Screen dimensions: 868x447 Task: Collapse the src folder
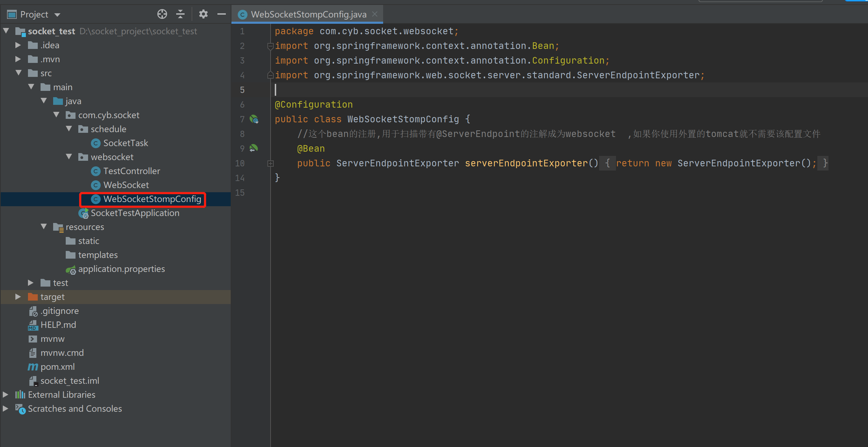click(18, 73)
